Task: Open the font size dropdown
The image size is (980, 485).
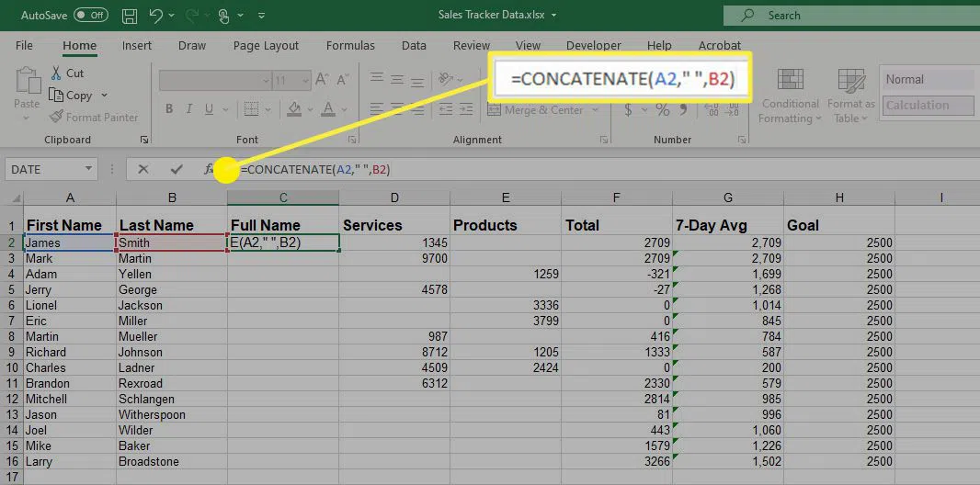Action: (306, 81)
